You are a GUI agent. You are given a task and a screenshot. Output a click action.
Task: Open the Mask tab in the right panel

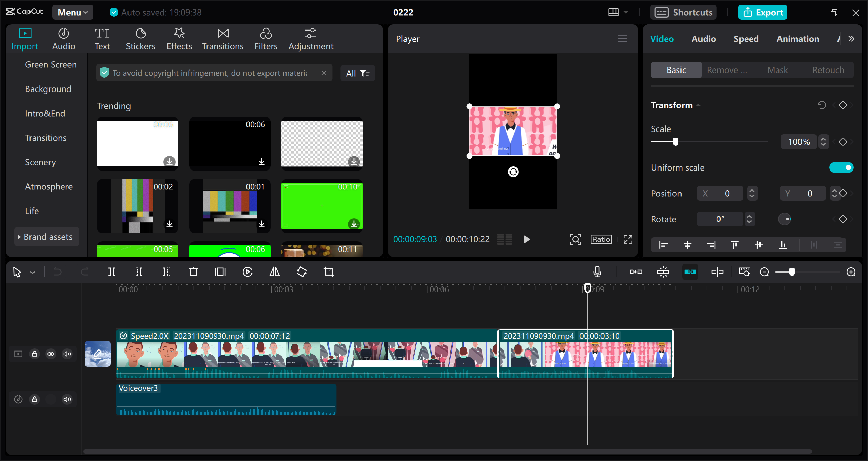click(x=778, y=70)
